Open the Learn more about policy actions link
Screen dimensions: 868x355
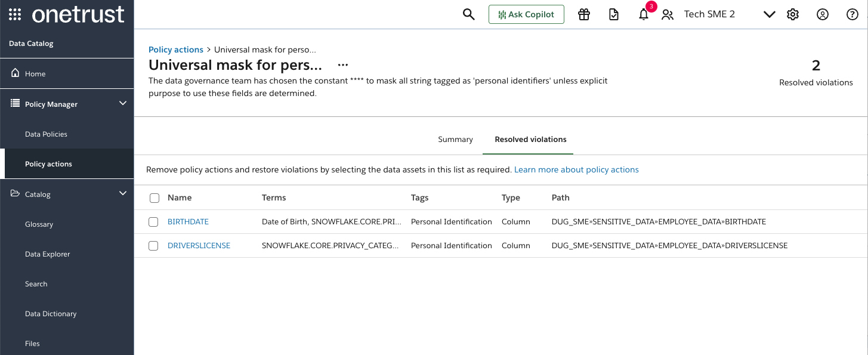(576, 169)
